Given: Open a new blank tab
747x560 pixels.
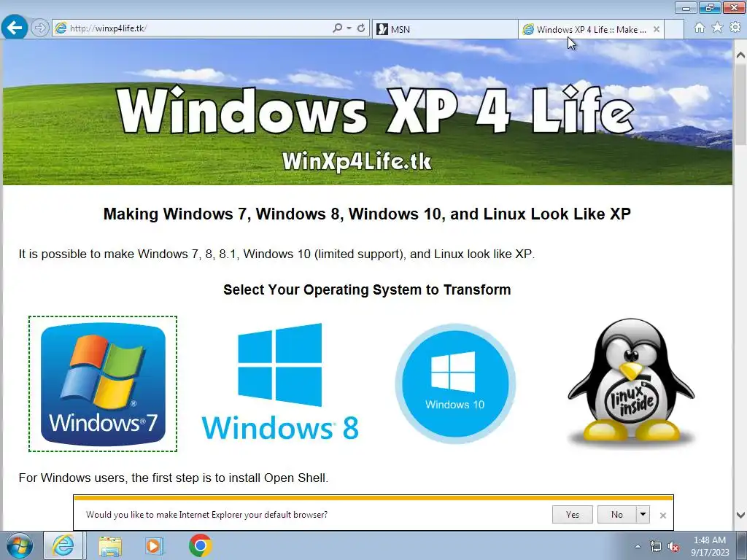Looking at the screenshot, I should coord(673,29).
